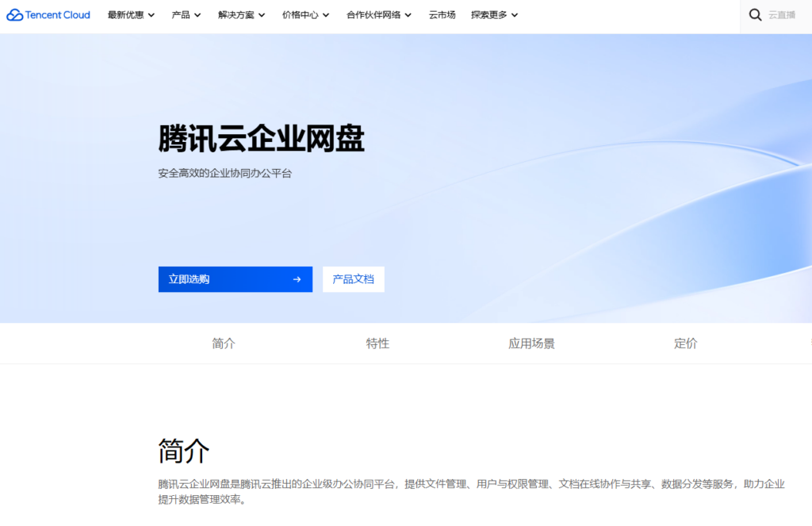Click the search magnifier icon

click(x=755, y=14)
